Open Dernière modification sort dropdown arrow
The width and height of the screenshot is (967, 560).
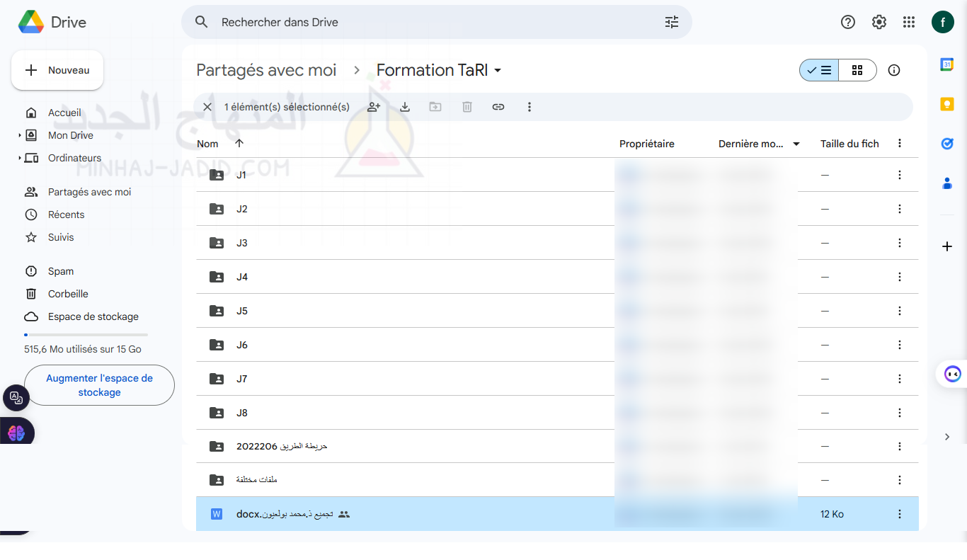796,144
